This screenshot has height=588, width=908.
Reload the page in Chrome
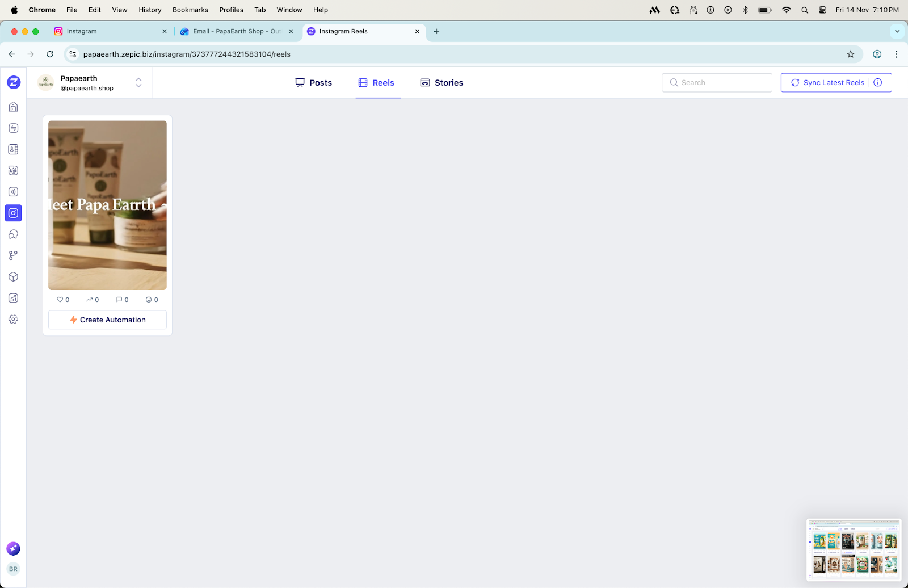(x=50, y=54)
